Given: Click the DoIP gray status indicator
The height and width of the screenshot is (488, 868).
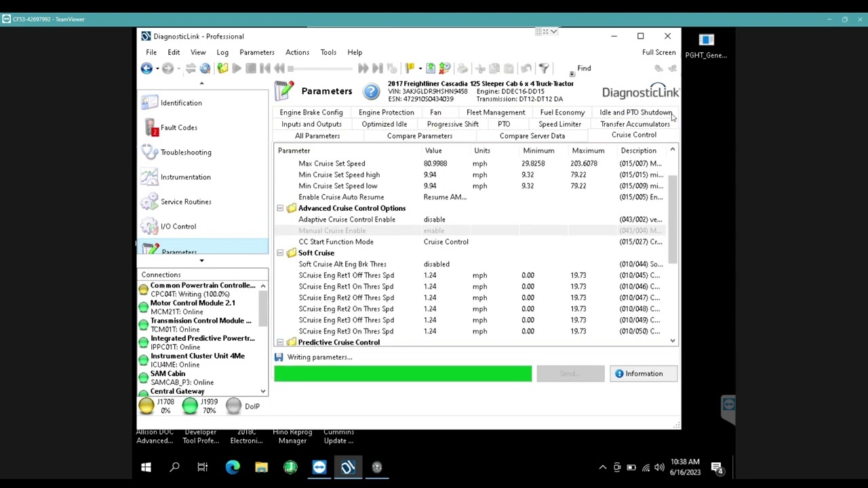Looking at the screenshot, I should 233,406.
